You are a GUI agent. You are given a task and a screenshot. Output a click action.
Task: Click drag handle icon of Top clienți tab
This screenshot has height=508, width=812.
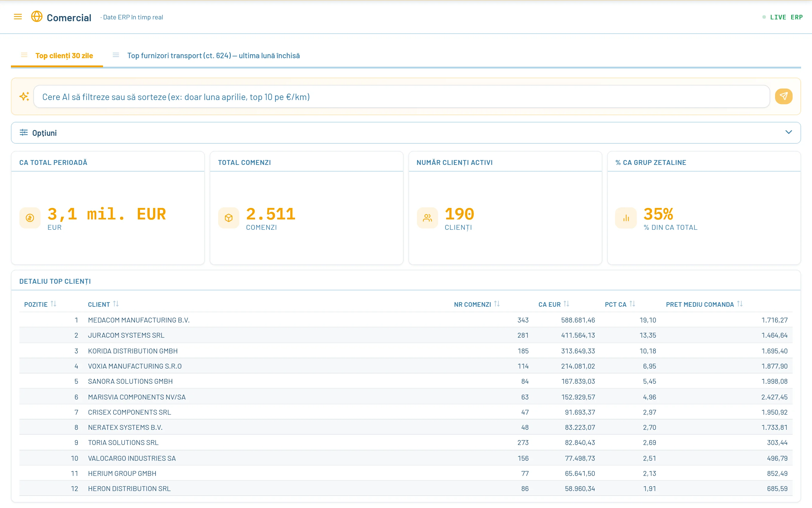[x=24, y=55]
